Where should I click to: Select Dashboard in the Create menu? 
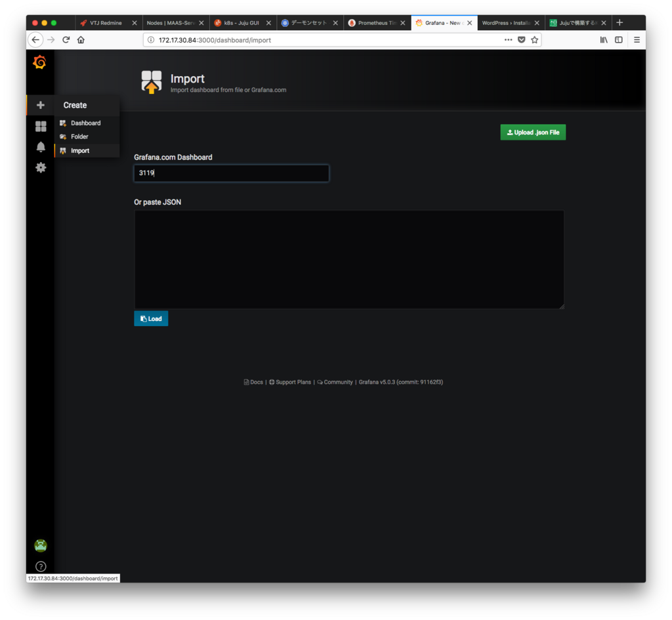tap(87, 123)
